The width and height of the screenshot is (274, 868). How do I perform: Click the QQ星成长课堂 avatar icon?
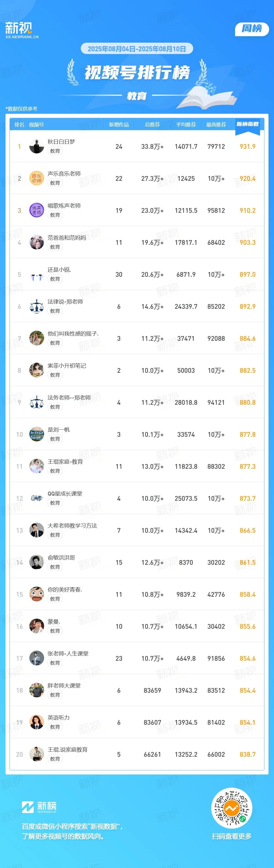pyautogui.click(x=36, y=498)
